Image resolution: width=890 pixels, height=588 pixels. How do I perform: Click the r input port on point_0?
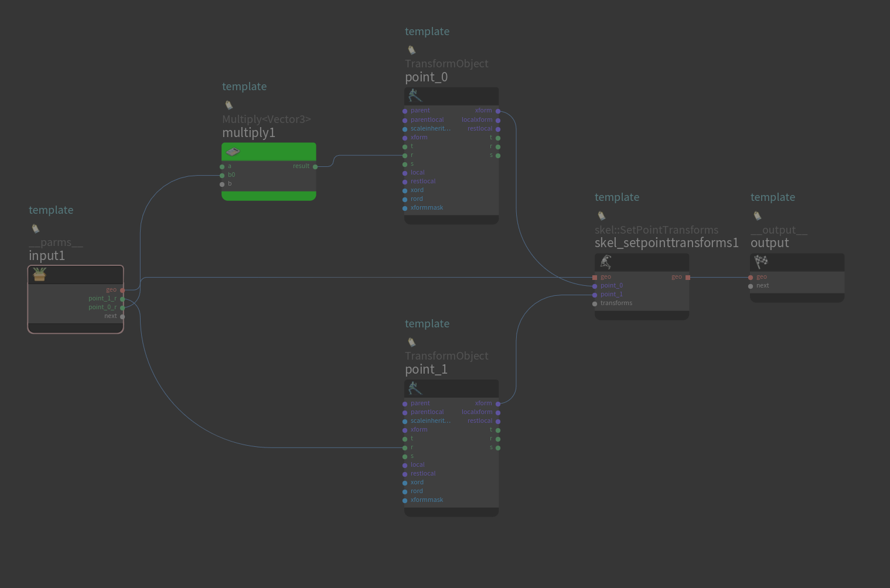point(405,155)
